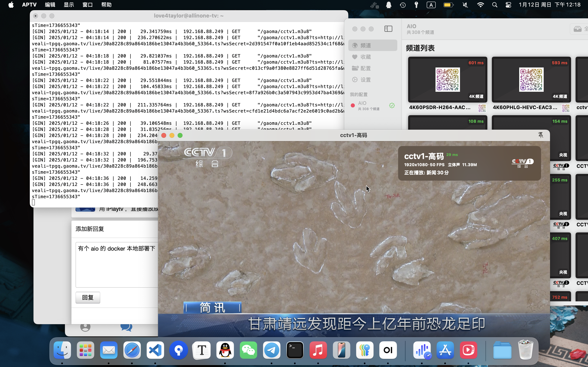Image resolution: width=588 pixels, height=367 pixels.
Task: Open the 4K60PHLG-HEVC-EAC3 channel thumbnail
Action: (x=531, y=80)
